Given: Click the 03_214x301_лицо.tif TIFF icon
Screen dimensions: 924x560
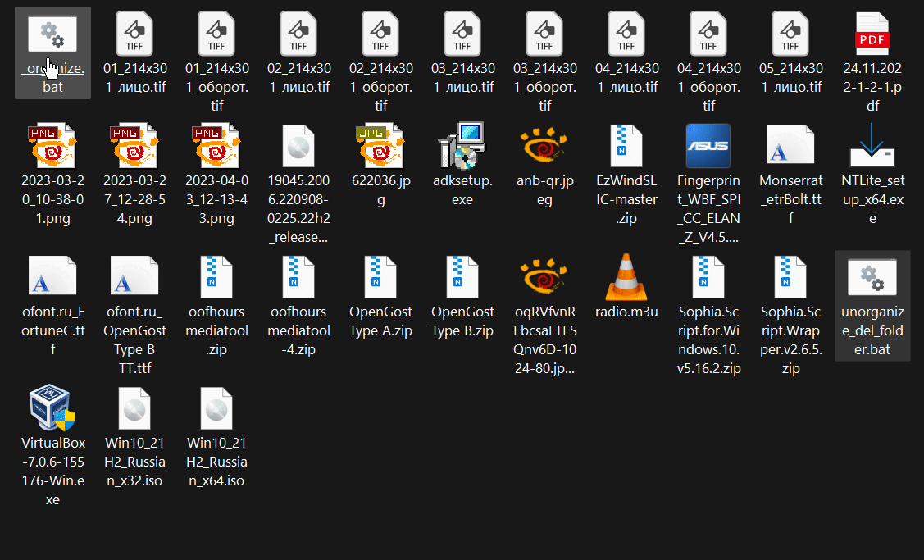Looking at the screenshot, I should point(462,34).
